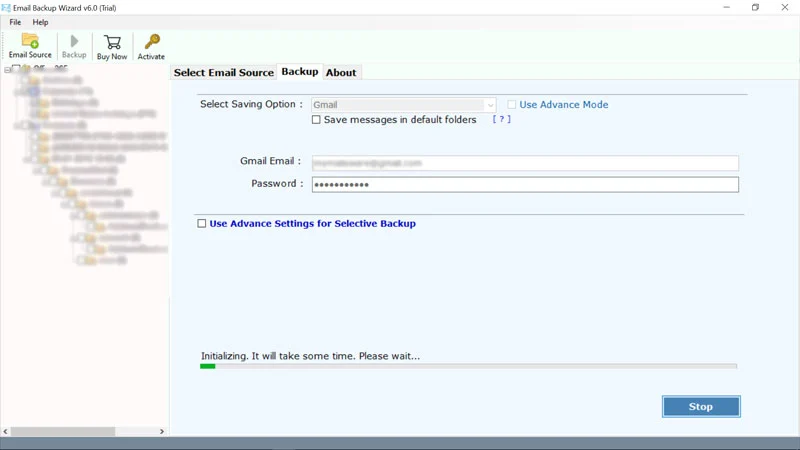Minimize the Email Backup Wizard window
Viewport: 800px width, 450px height.
click(x=727, y=7)
